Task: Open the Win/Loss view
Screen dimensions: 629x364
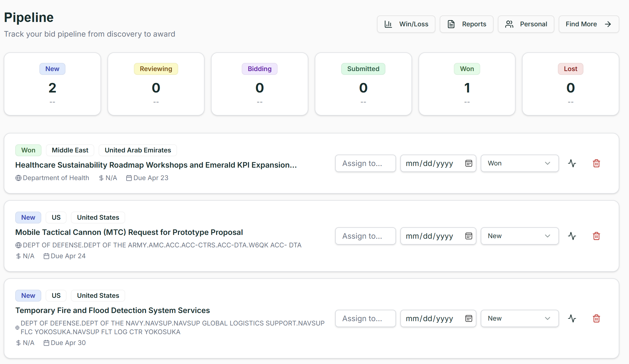Action: [406, 24]
